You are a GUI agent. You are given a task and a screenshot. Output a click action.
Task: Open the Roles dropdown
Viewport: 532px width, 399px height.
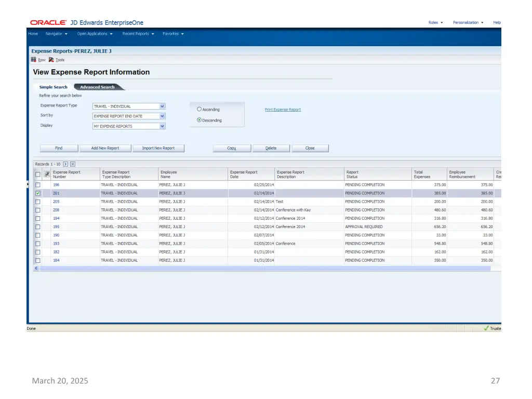tap(436, 23)
